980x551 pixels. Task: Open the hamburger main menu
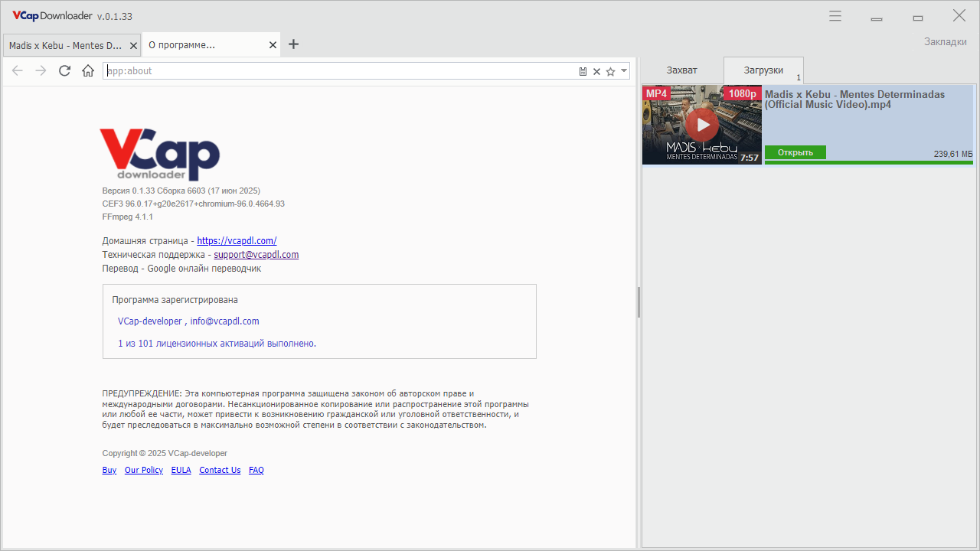point(835,16)
